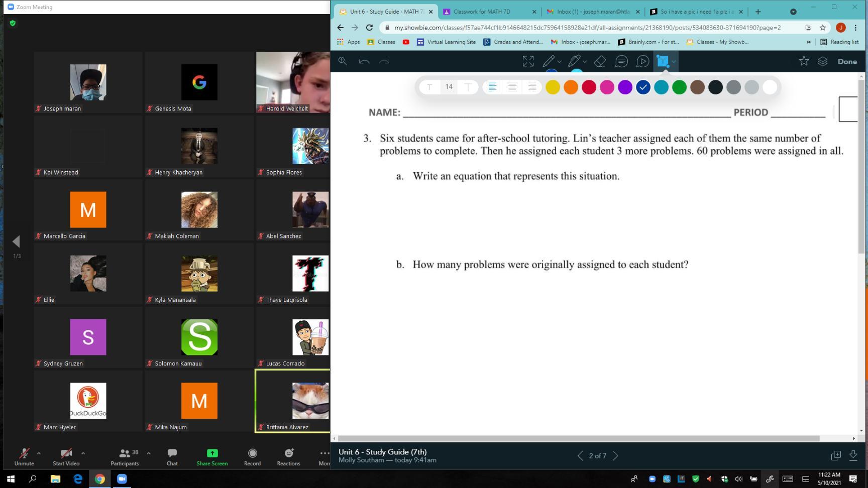Switch to the Classwork for MATH 7D tab

488,12
